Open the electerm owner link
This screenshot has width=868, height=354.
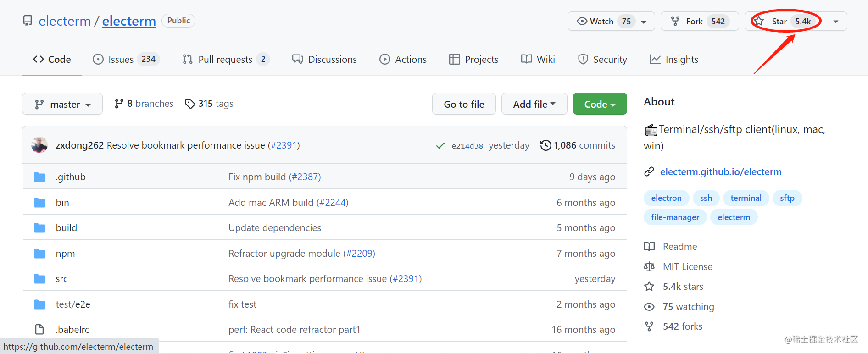coord(65,21)
